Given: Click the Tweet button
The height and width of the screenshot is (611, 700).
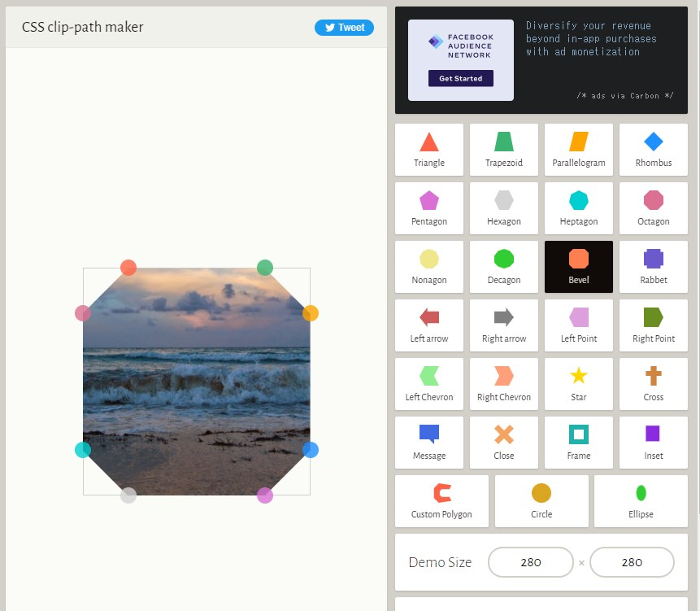Looking at the screenshot, I should (x=344, y=27).
